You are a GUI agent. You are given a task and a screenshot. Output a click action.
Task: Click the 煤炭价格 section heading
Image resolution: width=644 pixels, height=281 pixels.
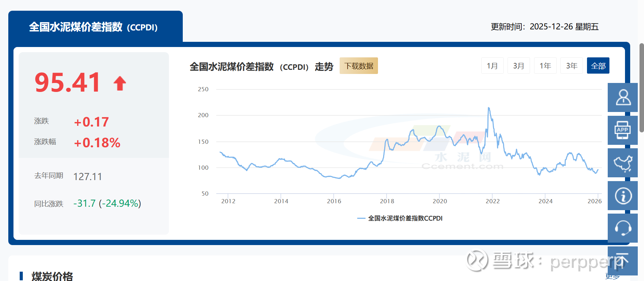[52, 276]
